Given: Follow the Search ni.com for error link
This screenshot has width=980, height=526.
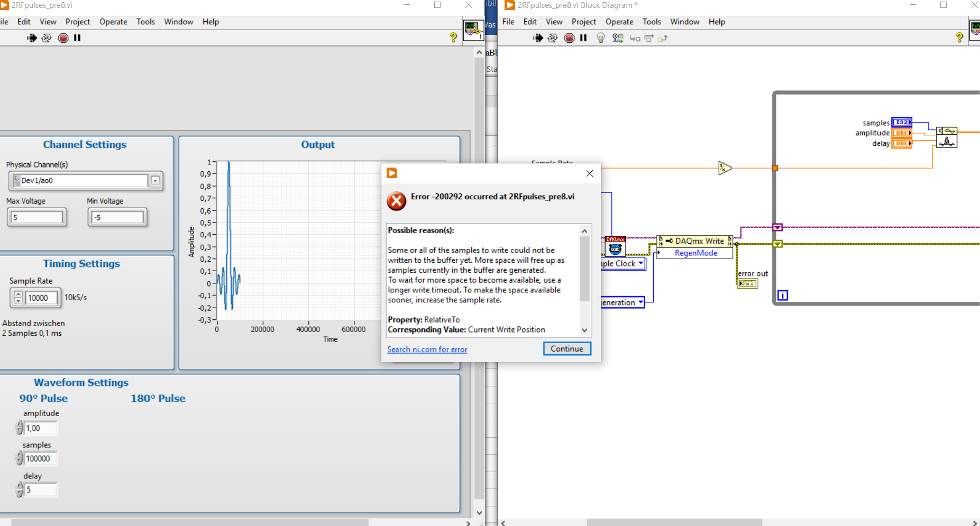Looking at the screenshot, I should pyautogui.click(x=427, y=349).
